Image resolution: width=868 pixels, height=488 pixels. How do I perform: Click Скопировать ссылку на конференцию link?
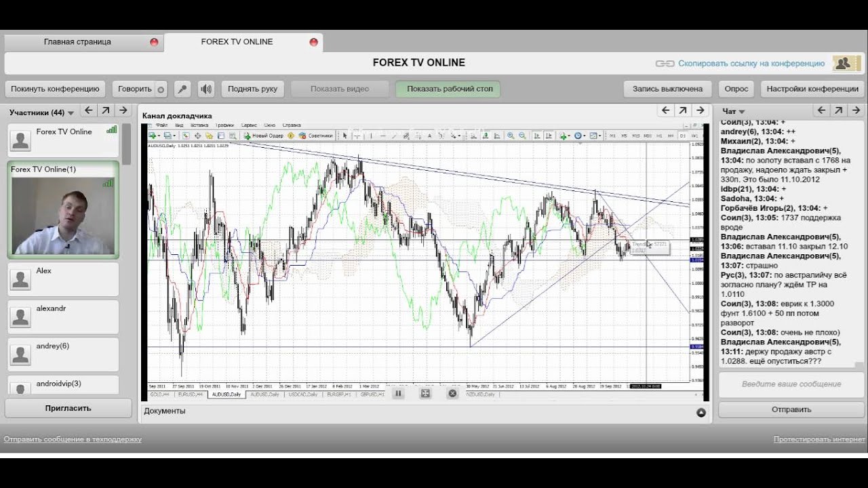pos(751,63)
